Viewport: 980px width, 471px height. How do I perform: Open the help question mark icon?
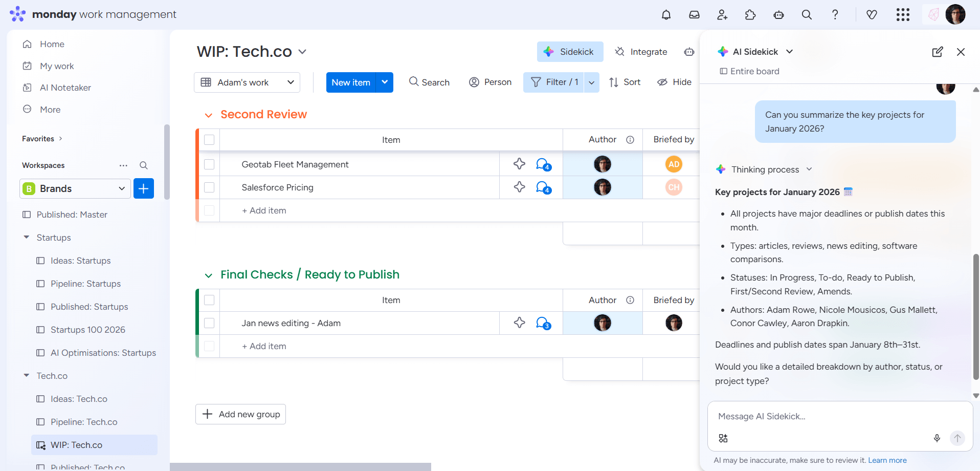pyautogui.click(x=835, y=15)
